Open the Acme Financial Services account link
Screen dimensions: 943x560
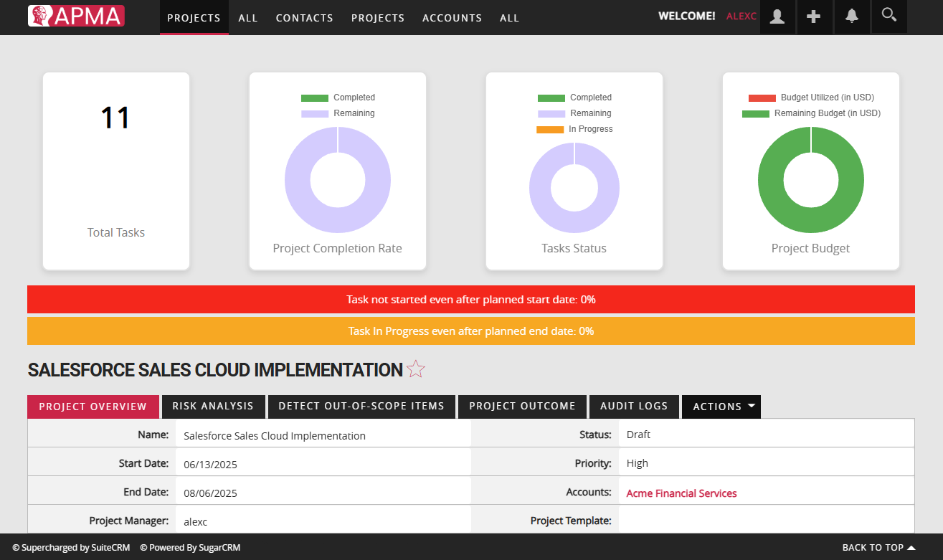[682, 493]
